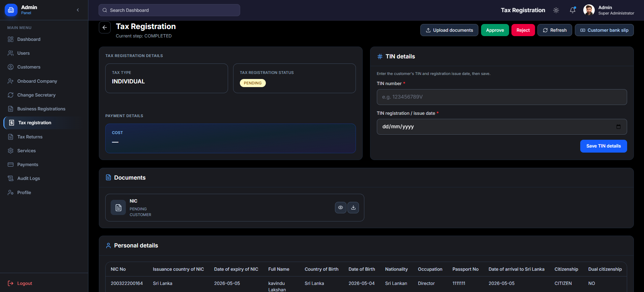Click the Tax registration receipt icon

(x=11, y=123)
